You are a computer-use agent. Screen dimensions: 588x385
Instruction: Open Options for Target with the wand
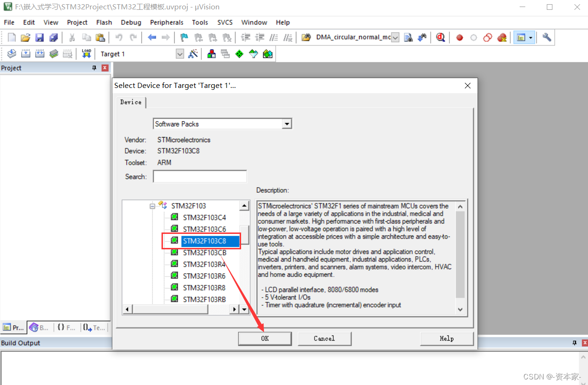(193, 54)
